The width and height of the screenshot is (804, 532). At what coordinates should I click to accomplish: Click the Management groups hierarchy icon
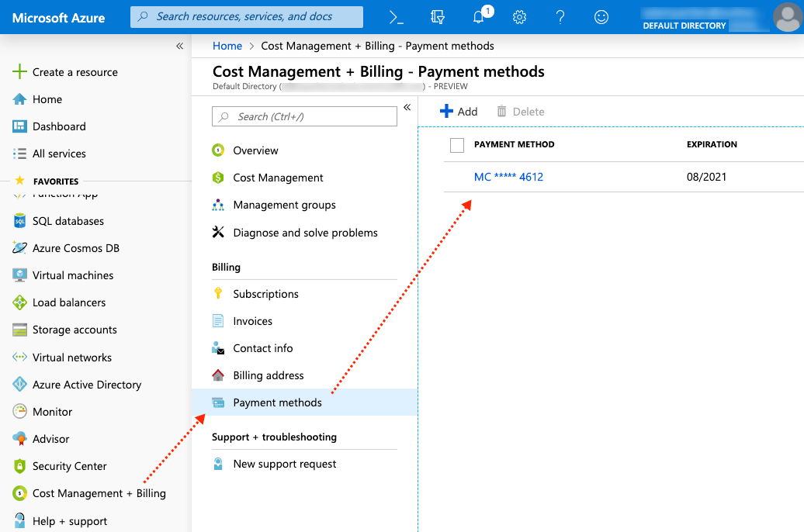pos(218,205)
